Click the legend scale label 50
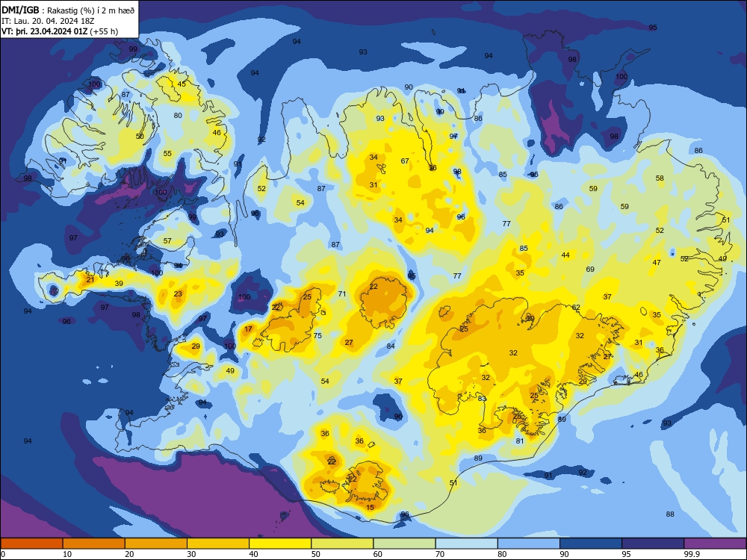The height and width of the screenshot is (560, 747). click(316, 554)
